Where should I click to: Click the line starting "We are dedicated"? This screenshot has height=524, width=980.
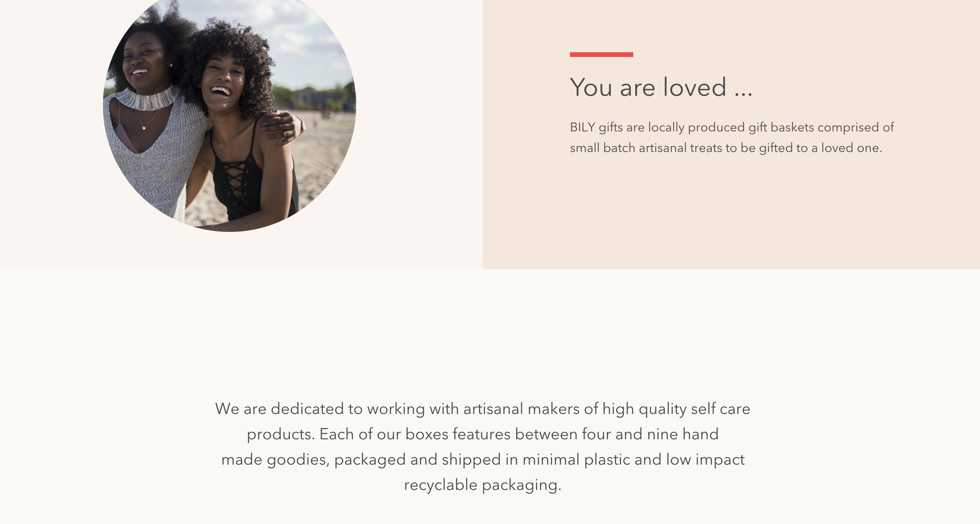[482, 409]
